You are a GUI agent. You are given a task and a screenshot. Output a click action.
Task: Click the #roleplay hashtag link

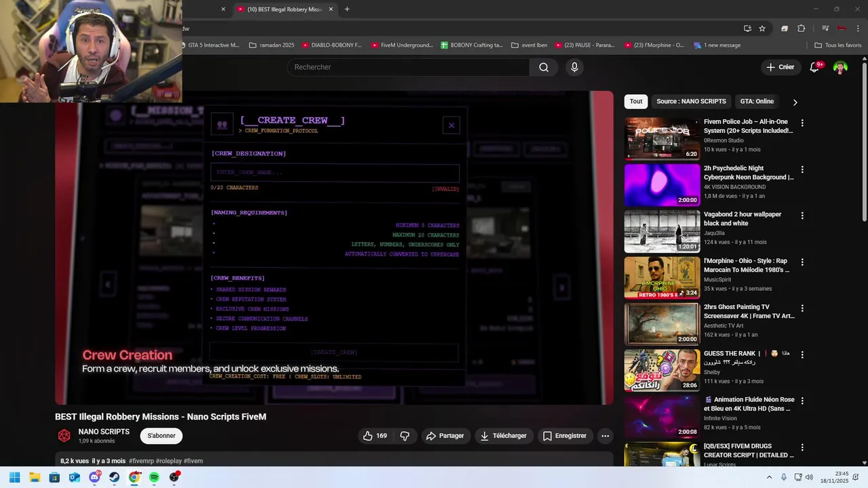[x=168, y=461]
